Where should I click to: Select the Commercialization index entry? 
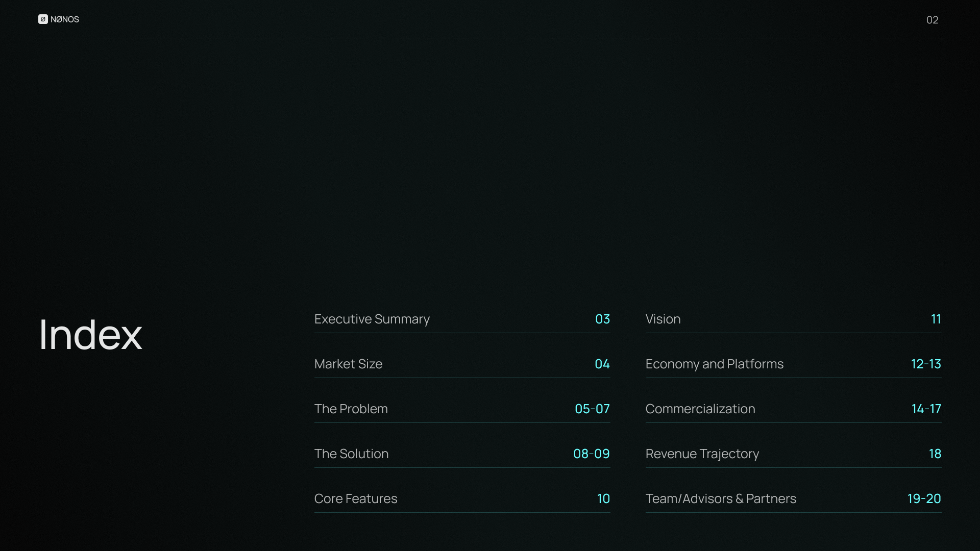(700, 409)
